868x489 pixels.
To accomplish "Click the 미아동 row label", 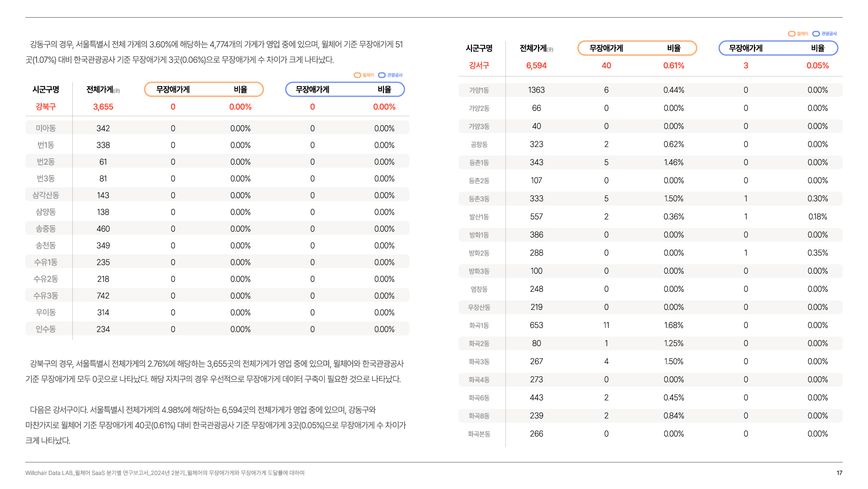I will click(x=46, y=128).
